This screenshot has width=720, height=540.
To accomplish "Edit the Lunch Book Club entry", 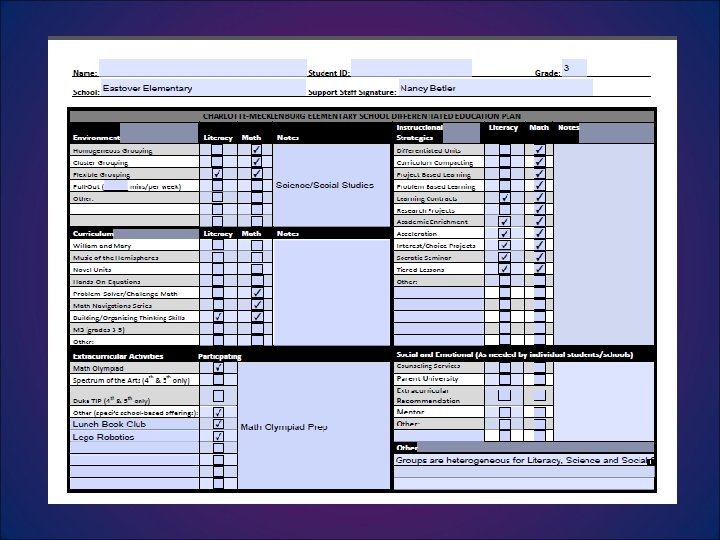I will click(x=134, y=424).
